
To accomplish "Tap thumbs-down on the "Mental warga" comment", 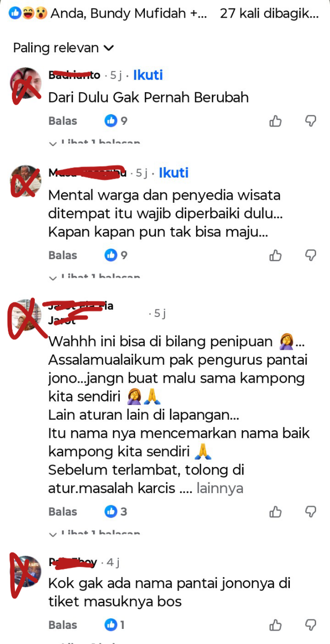I will [311, 255].
